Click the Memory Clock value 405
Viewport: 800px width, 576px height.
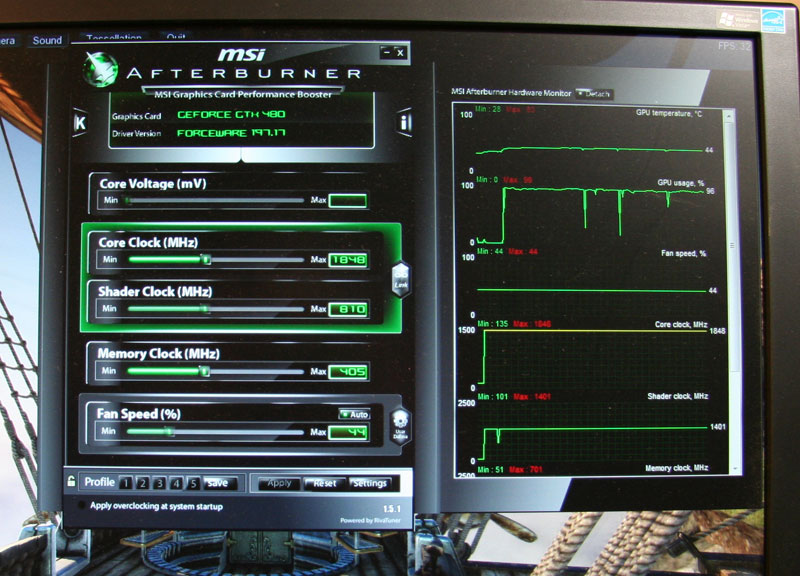coord(349,371)
